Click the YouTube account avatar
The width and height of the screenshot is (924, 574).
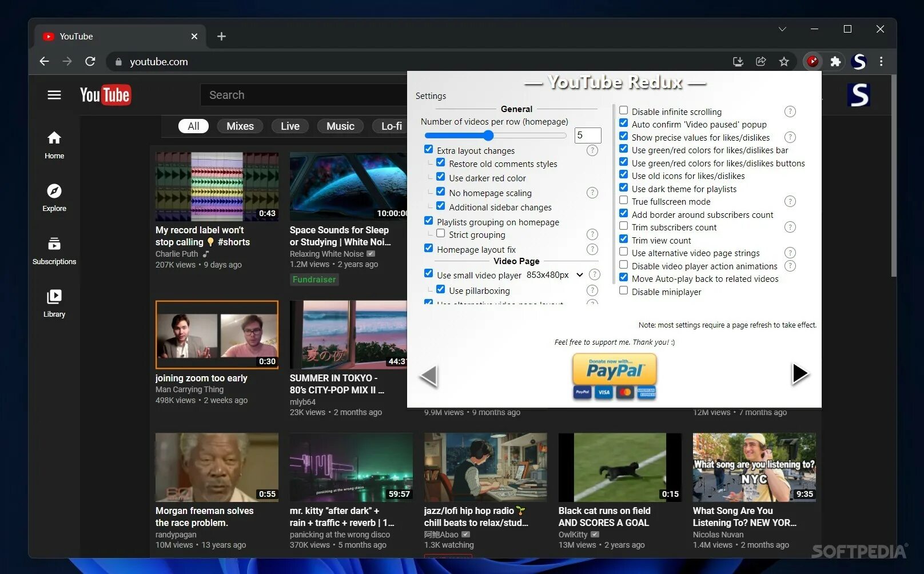pyautogui.click(x=859, y=95)
